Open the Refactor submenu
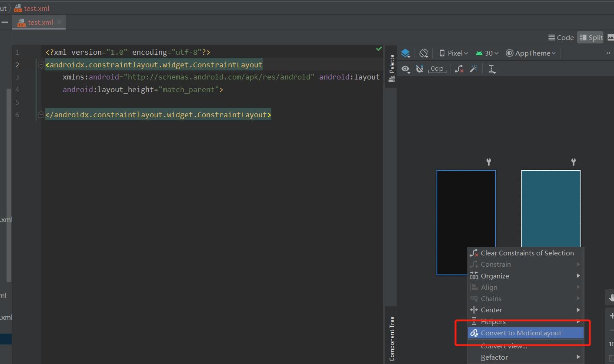This screenshot has height=364, width=614. [x=526, y=357]
